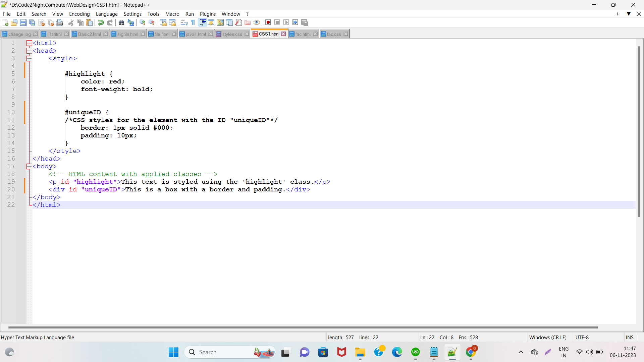Click the INS mode status indicator
This screenshot has height=362, width=644.
tap(630, 337)
